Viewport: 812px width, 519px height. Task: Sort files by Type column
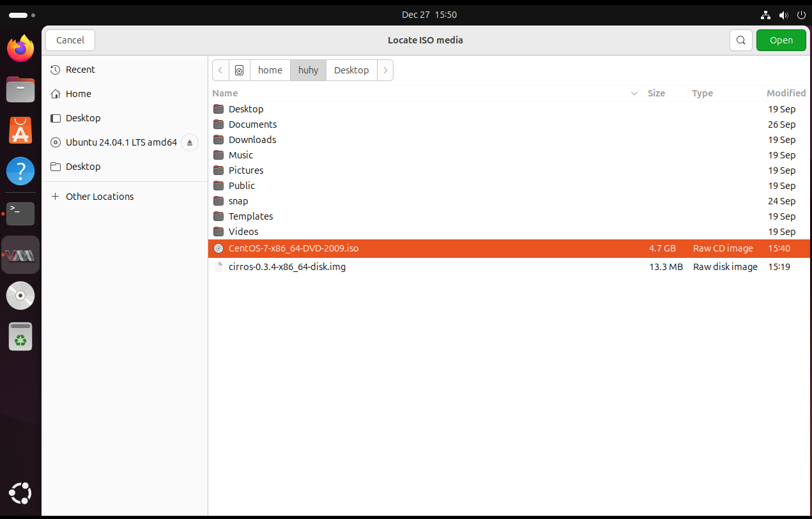[702, 93]
